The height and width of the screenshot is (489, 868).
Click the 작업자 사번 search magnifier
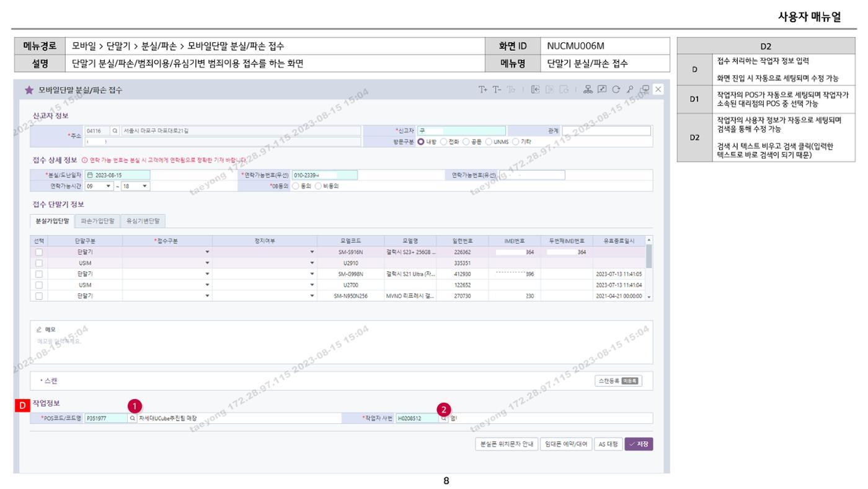444,418
